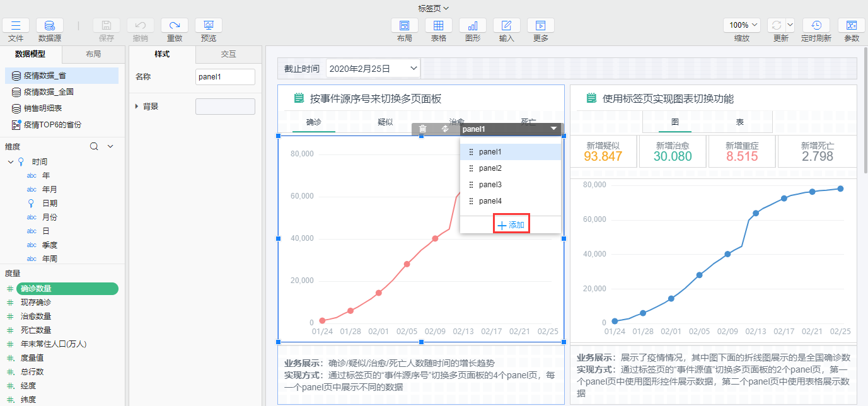Expand the 背景 section
Viewport: 868px width, 406px height.
(x=137, y=107)
